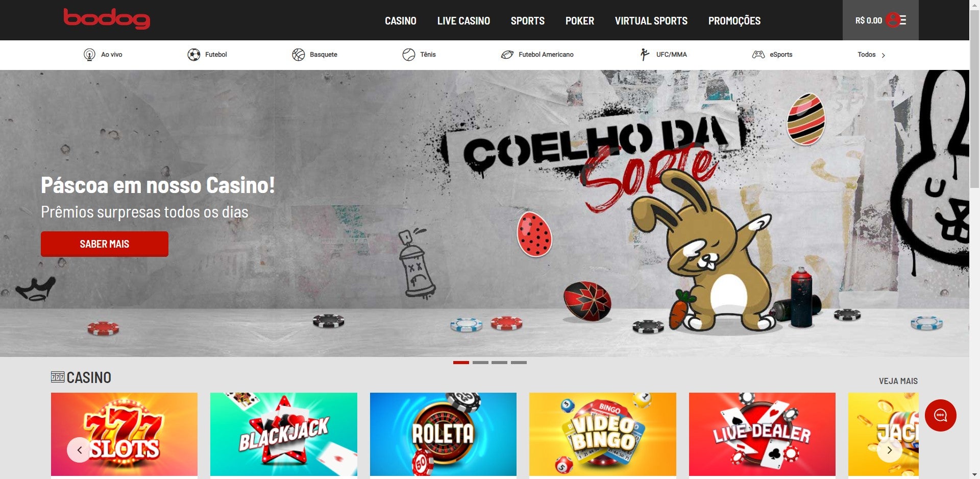Open the UFC/MMA fighter icon

(x=645, y=55)
